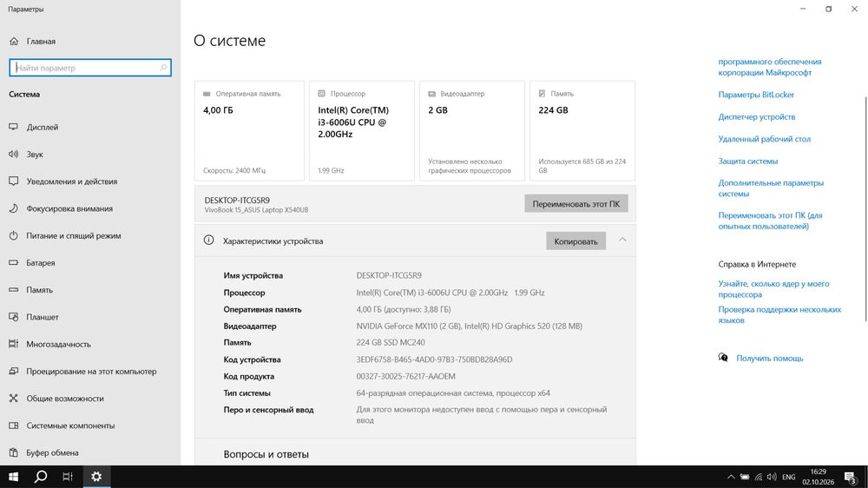This screenshot has height=488, width=868.
Task: Click the network icon in system tray
Action: (x=759, y=477)
